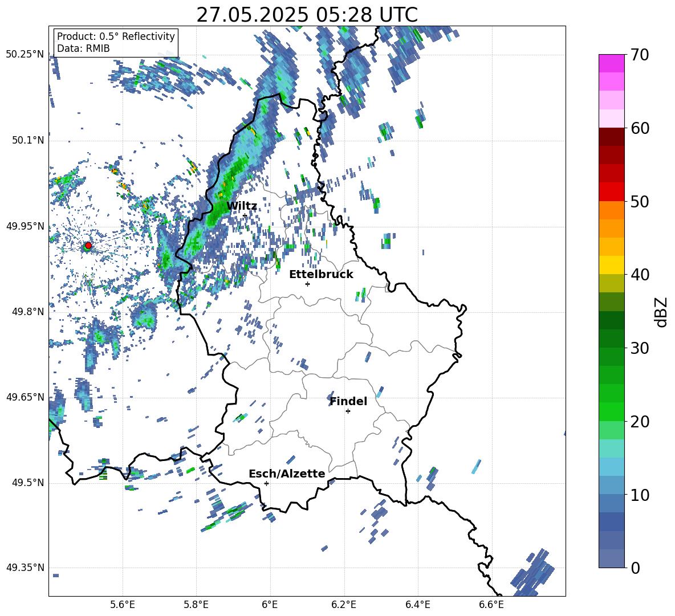Click the colorbar tick label 60
This screenshot has height=616, width=675.
click(x=639, y=128)
